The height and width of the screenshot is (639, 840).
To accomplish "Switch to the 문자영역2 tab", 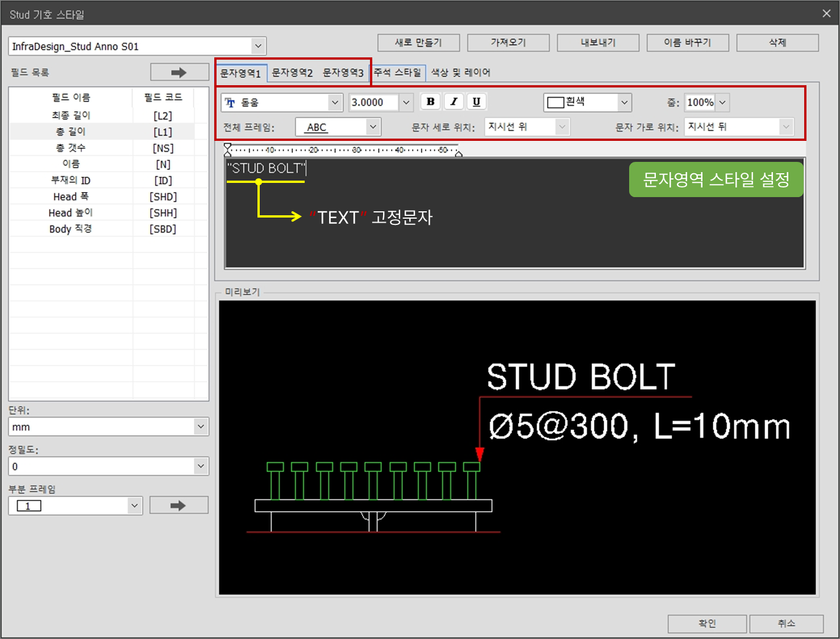I will (x=292, y=73).
